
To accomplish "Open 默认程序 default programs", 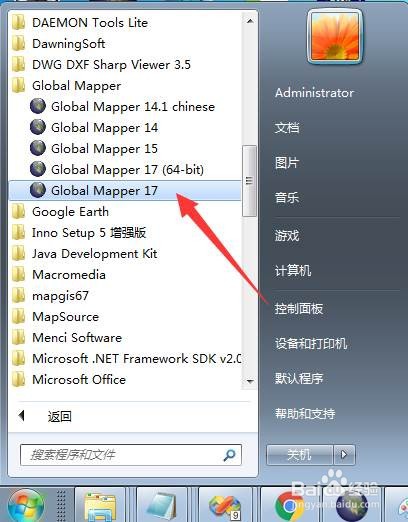I will [x=299, y=379].
